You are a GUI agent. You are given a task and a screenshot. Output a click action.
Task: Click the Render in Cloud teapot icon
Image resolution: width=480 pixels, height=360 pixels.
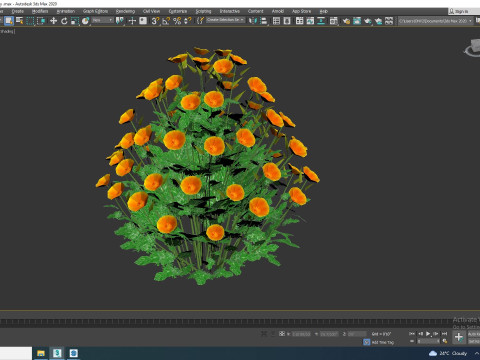pyautogui.click(x=378, y=21)
